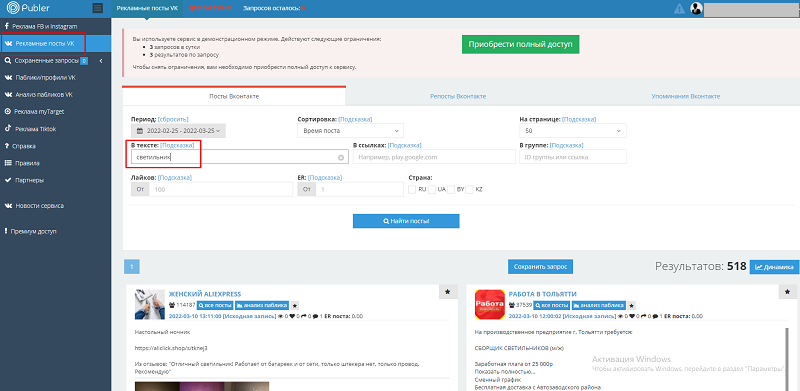Click the Рекламные посты VK top header tab

[147, 9]
